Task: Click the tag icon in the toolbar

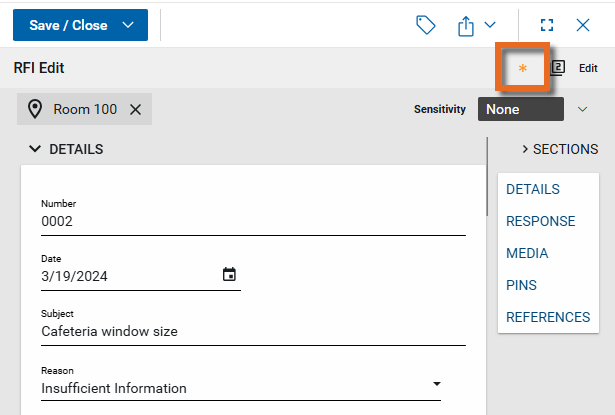Action: click(x=425, y=25)
